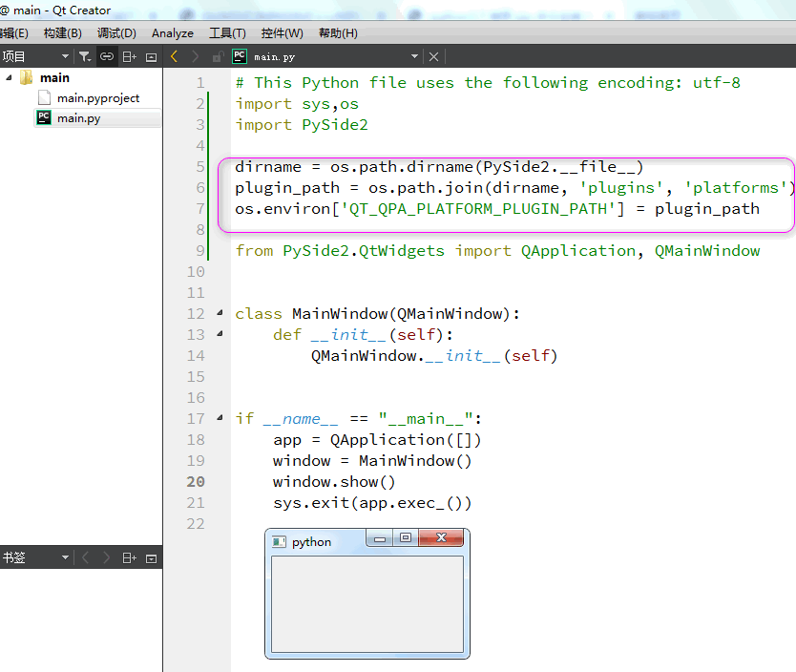The height and width of the screenshot is (672, 796).
Task: Open the Analyze menu
Action: click(x=173, y=33)
